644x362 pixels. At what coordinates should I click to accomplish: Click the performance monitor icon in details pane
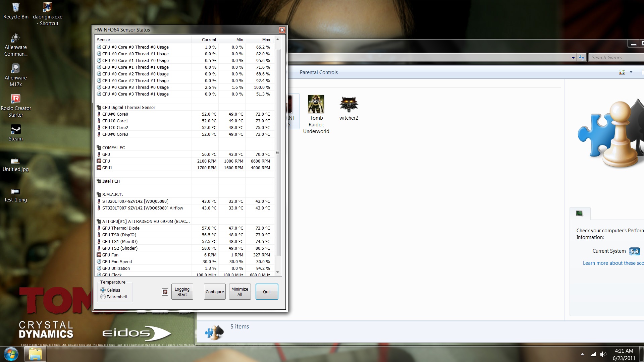click(579, 213)
